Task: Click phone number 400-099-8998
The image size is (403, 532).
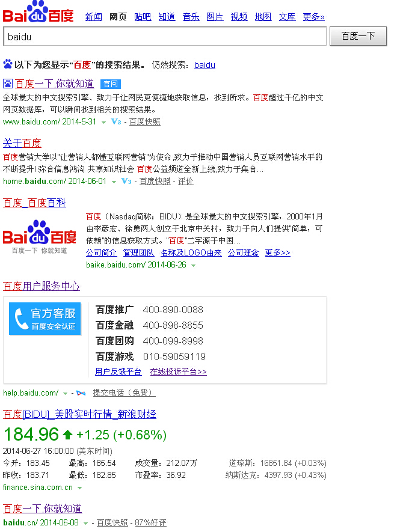Action: pos(173,341)
